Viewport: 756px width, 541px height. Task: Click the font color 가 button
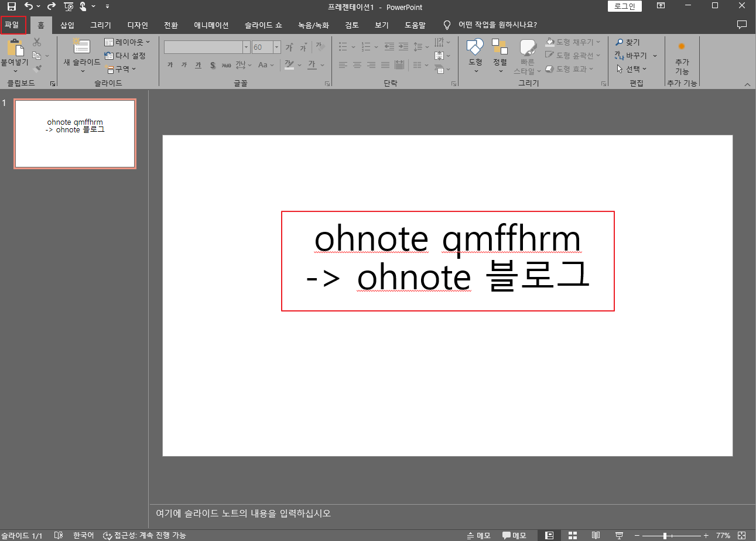tap(312, 65)
